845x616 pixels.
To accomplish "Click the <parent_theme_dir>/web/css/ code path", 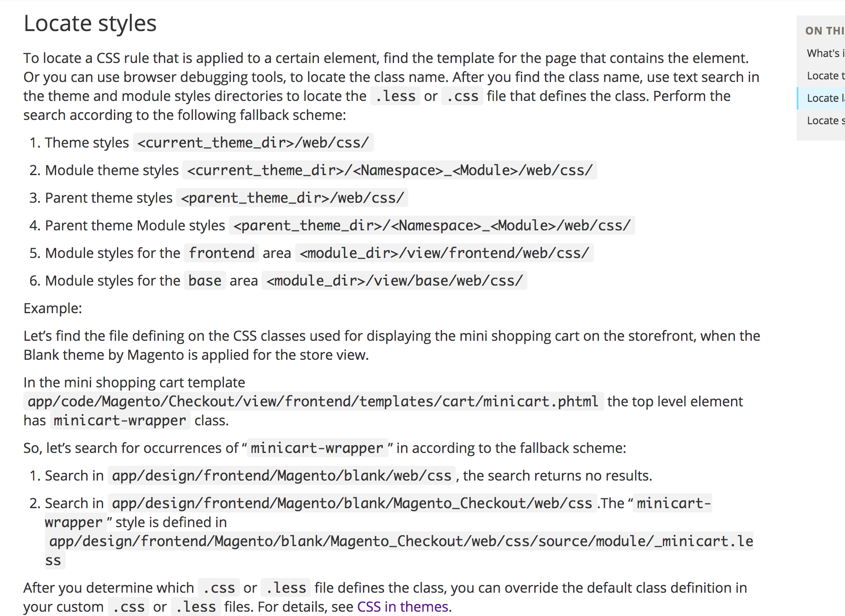I will pos(292,198).
